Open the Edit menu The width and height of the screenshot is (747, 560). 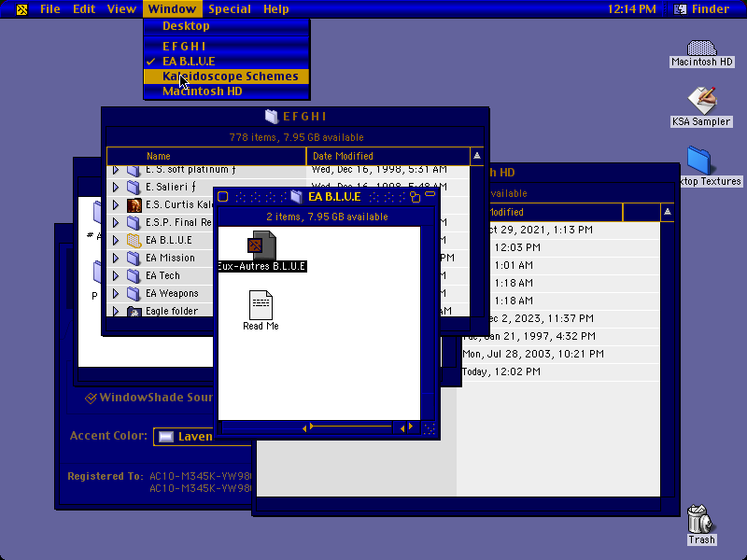(84, 9)
